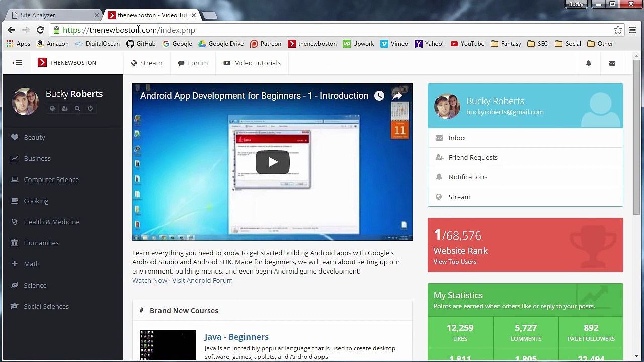644x362 pixels.
Task: Click Visit Android Forum link
Action: [202, 280]
